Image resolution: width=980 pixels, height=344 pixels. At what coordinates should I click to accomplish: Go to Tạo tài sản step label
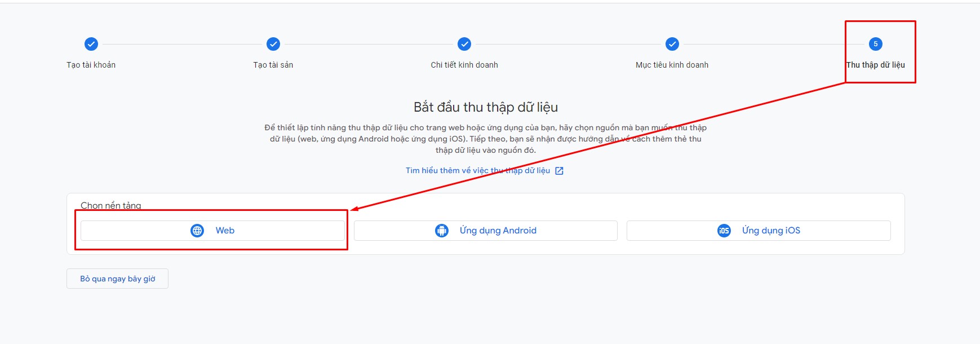(273, 65)
